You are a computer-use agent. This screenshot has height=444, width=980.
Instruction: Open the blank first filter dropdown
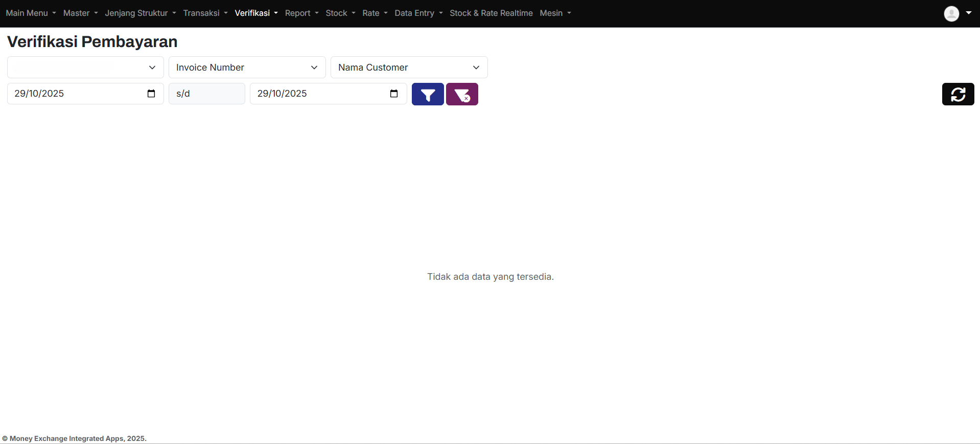click(85, 68)
